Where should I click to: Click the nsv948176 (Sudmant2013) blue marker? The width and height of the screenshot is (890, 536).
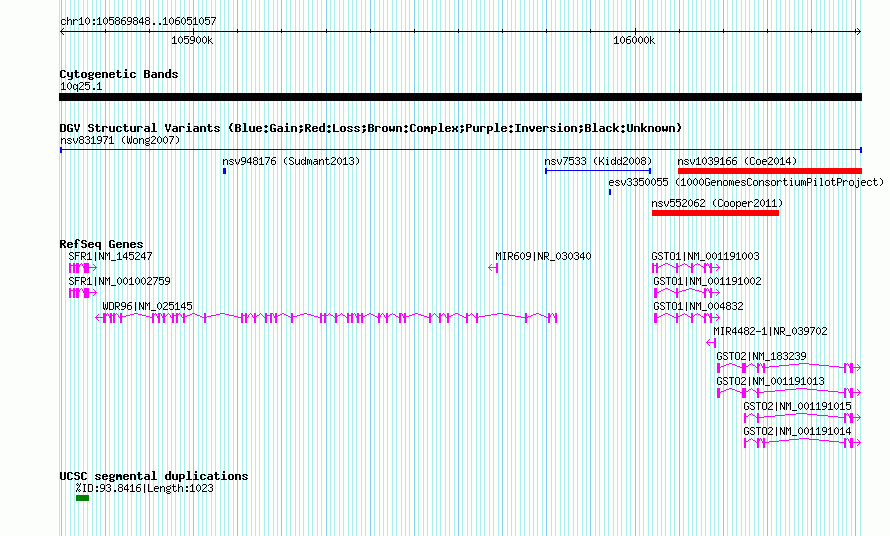[x=225, y=171]
